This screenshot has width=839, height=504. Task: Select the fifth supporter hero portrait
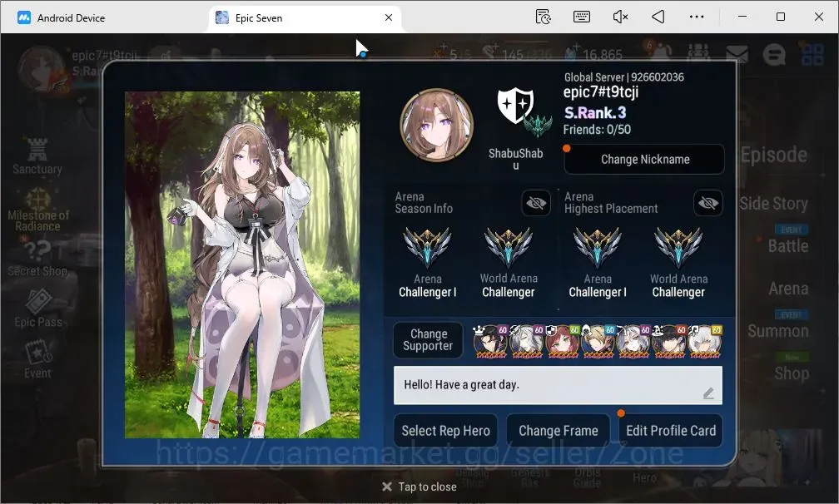pyautogui.click(x=633, y=342)
